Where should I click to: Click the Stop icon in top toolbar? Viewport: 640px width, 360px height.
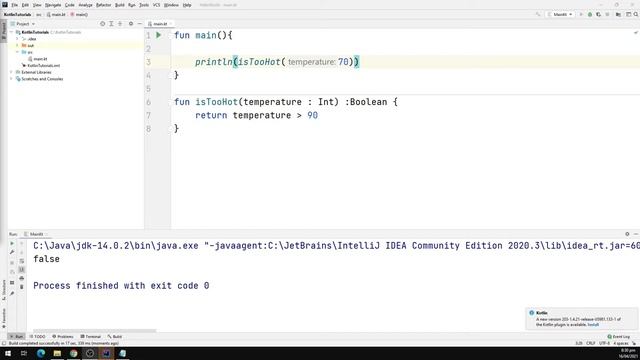click(607, 14)
